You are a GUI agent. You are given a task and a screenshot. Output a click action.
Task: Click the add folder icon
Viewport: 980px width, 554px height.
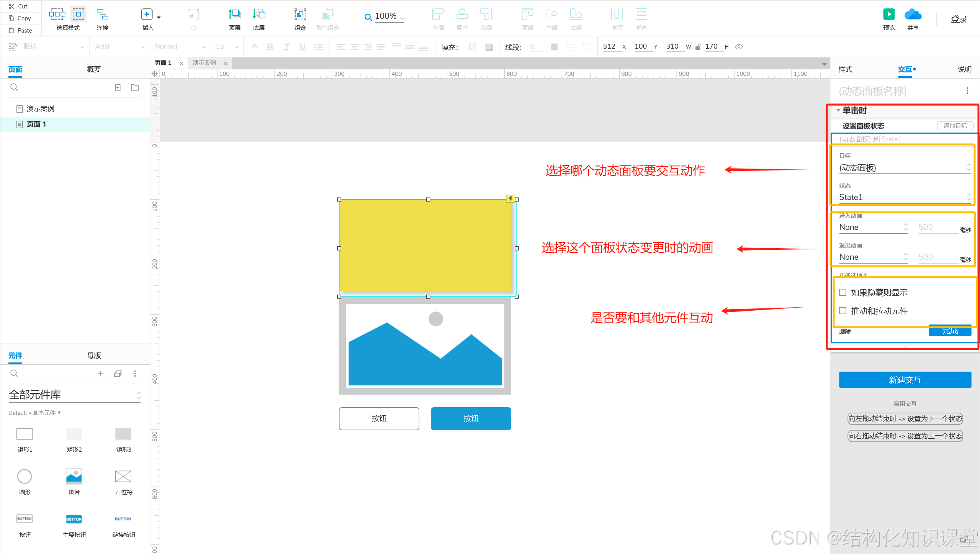point(135,87)
